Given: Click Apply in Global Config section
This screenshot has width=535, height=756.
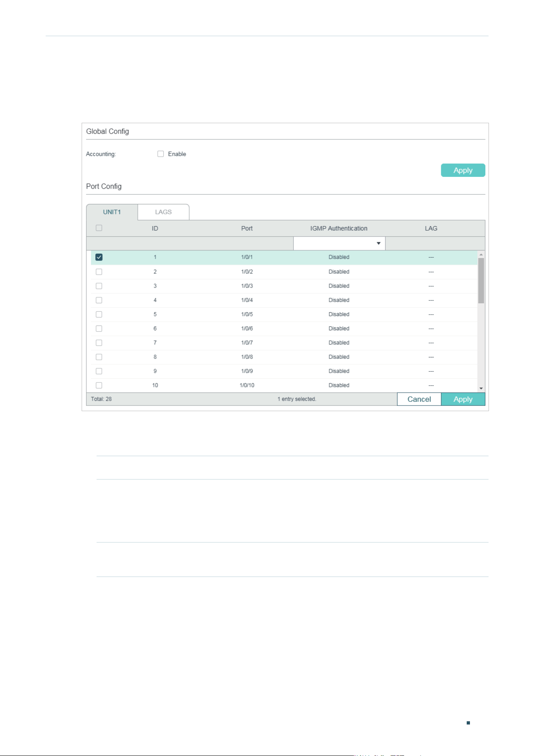Looking at the screenshot, I should [463, 170].
